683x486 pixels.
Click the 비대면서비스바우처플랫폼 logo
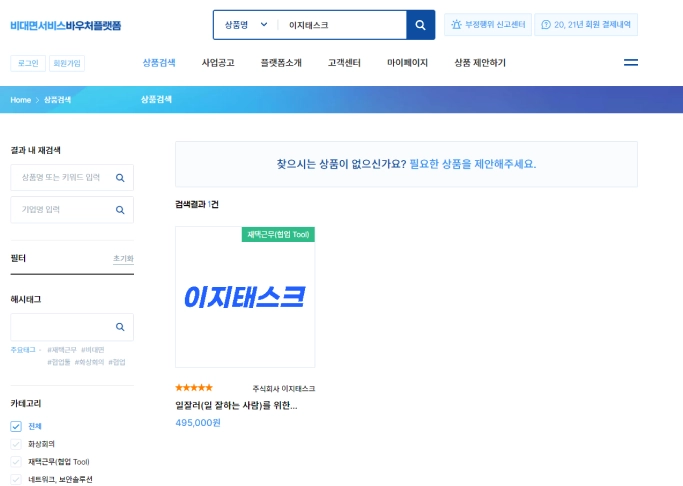[x=66, y=25]
